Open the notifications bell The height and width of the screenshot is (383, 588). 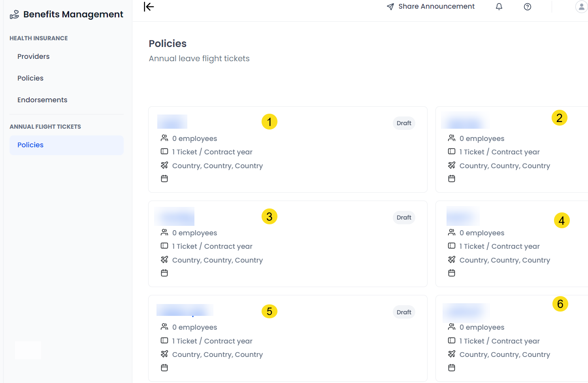499,7
